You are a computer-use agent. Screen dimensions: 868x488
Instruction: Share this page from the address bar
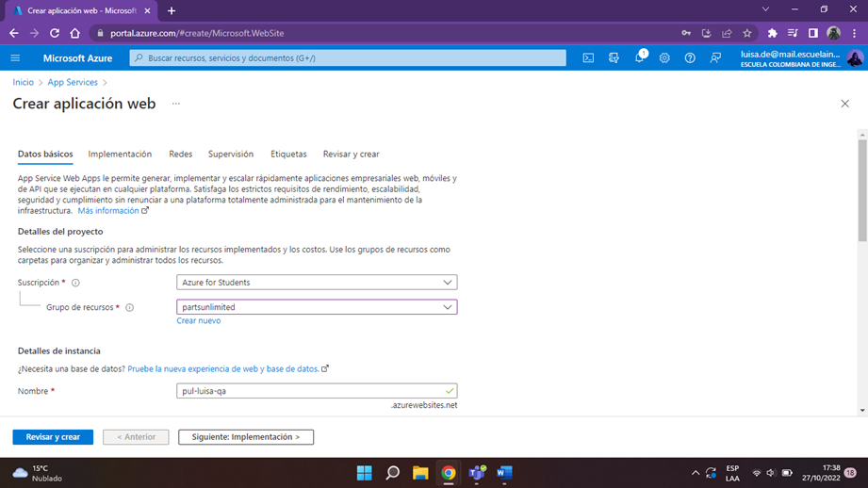727,33
